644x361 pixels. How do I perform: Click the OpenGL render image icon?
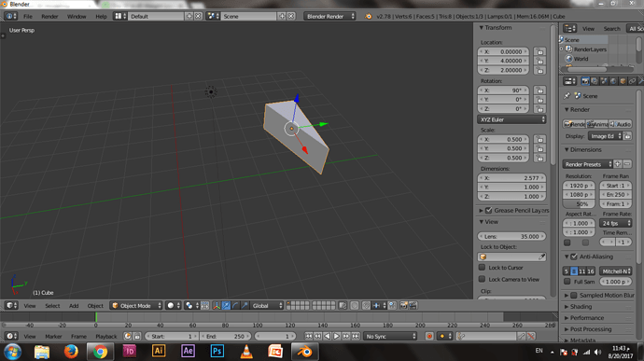[x=404, y=306]
